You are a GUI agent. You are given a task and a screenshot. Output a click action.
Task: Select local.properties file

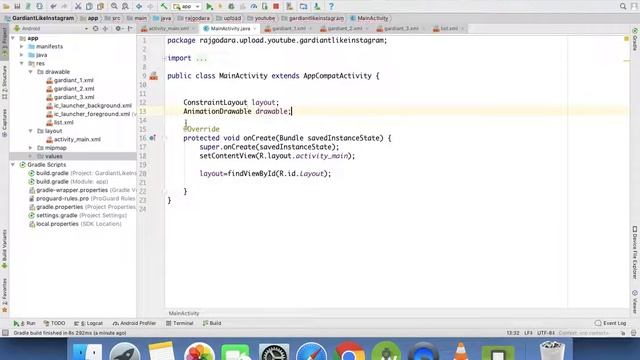tap(57, 224)
